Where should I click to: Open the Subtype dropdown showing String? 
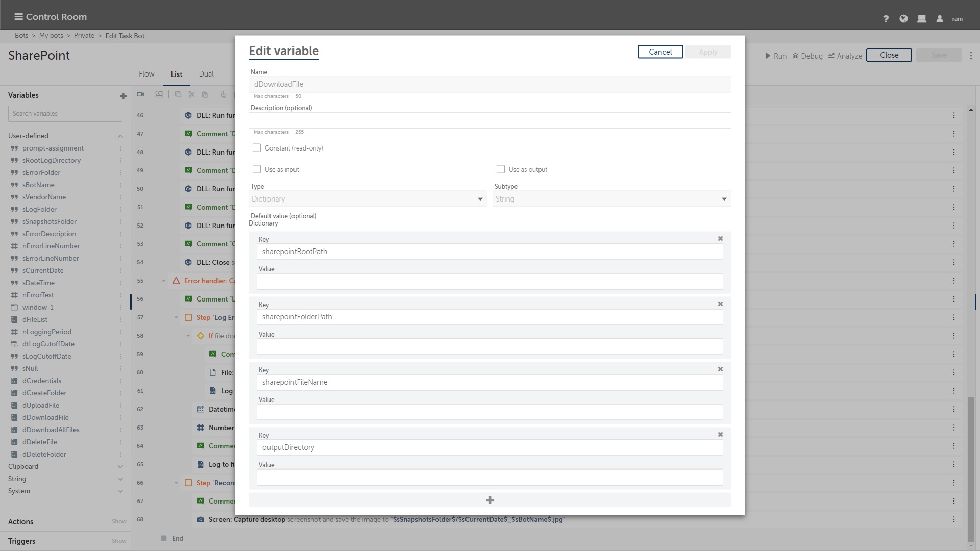click(611, 199)
